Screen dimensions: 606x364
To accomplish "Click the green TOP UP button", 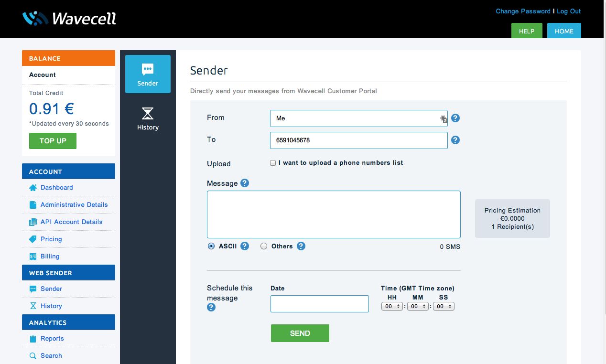I will (53, 141).
